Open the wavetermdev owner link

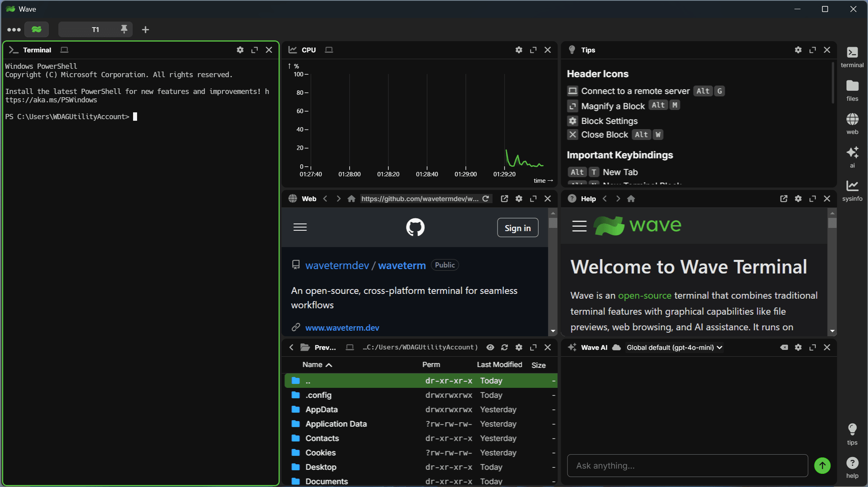click(x=337, y=265)
